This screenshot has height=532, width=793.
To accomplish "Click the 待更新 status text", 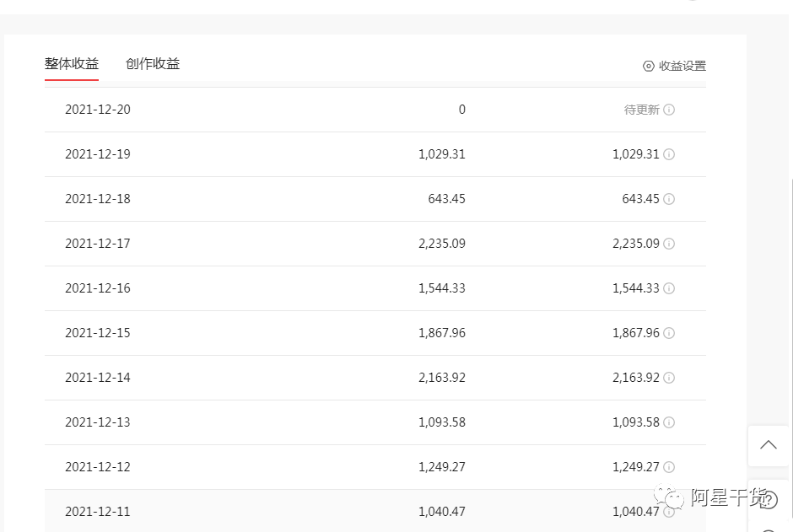I will (641, 110).
